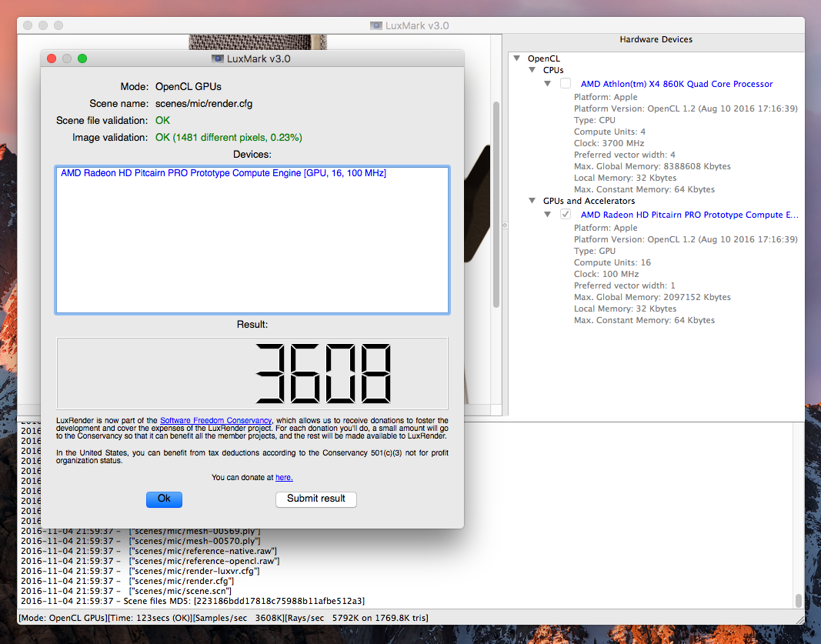Click the AMD Athlon(tm) X4 860K processor name
The height and width of the screenshot is (644, 821).
coord(676,84)
